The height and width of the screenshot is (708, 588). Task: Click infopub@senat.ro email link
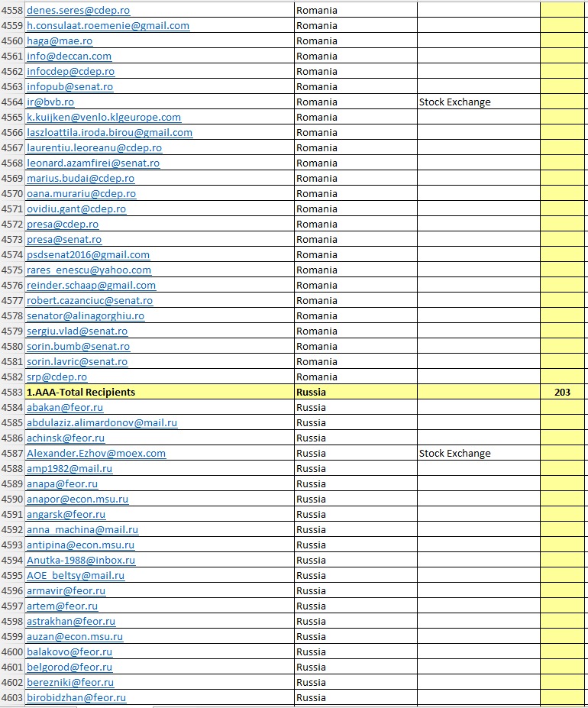(70, 87)
